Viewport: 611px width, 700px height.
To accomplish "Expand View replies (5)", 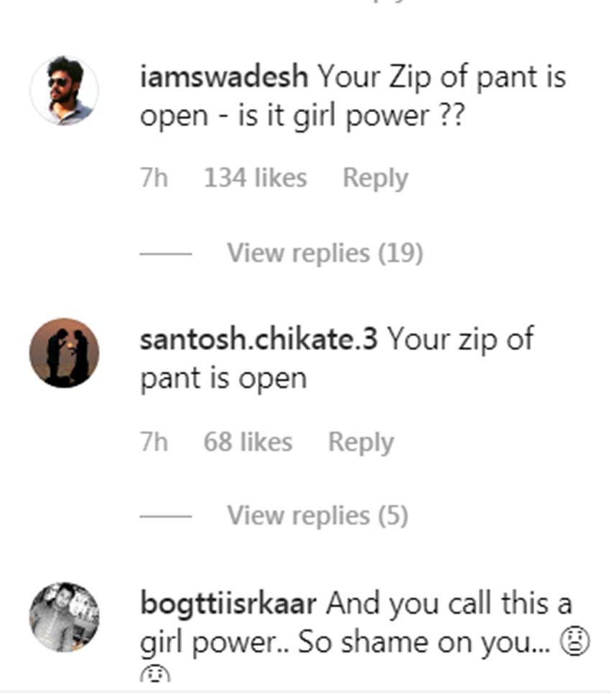I will click(x=318, y=515).
